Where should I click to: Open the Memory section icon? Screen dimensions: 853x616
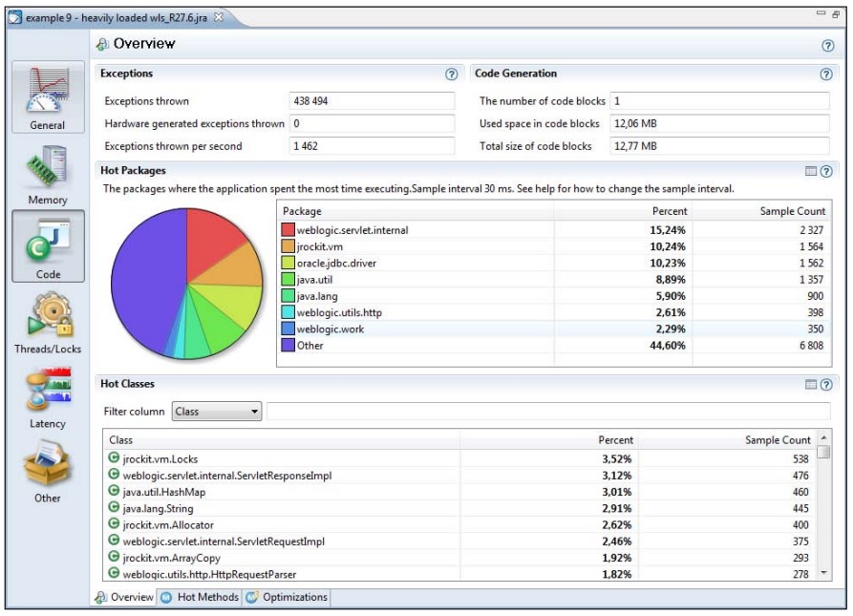(x=48, y=172)
